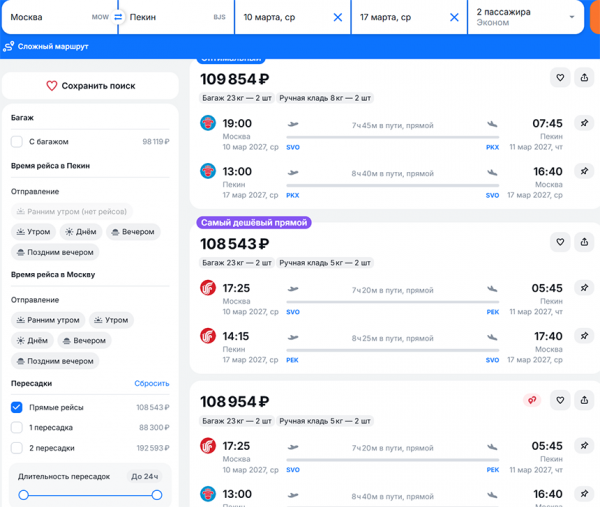This screenshot has height=507, width=600.
Task: Swap origin and destination cities
Action: pyautogui.click(x=118, y=17)
